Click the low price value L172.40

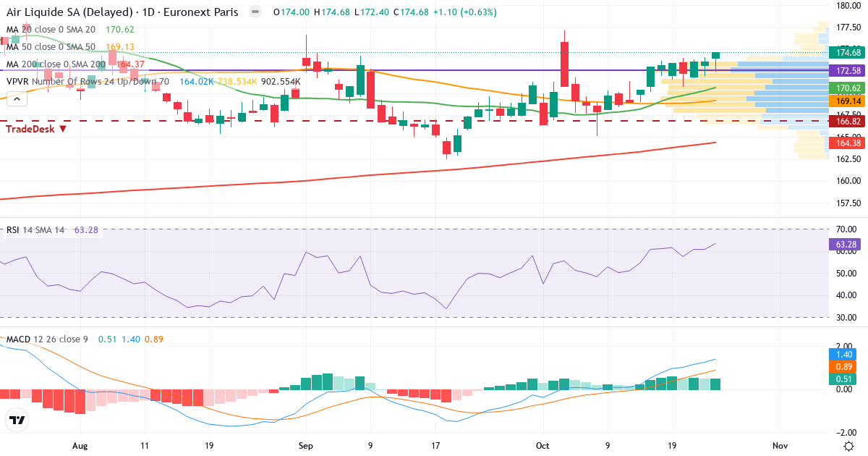coord(372,12)
